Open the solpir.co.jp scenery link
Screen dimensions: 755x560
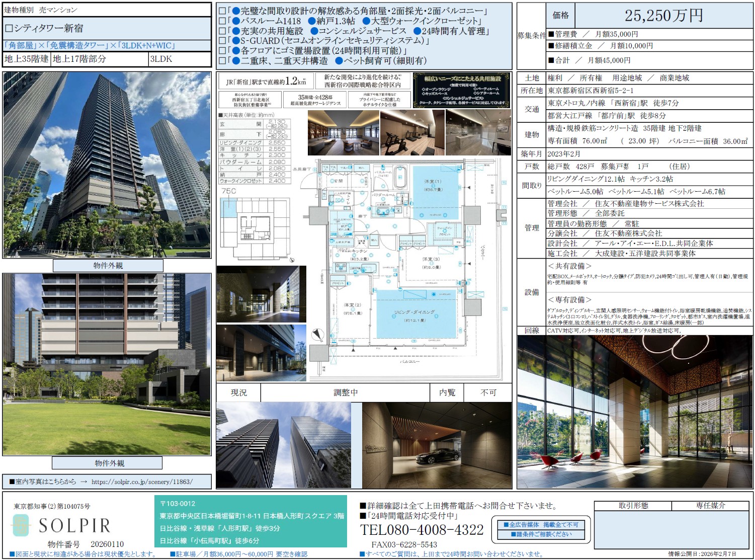pyautogui.click(x=142, y=482)
